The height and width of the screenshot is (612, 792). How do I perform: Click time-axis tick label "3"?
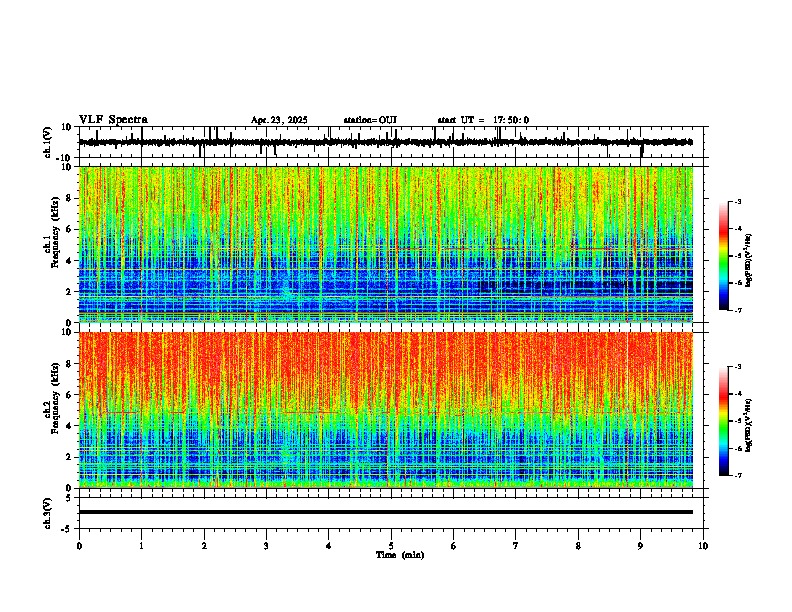point(266,546)
